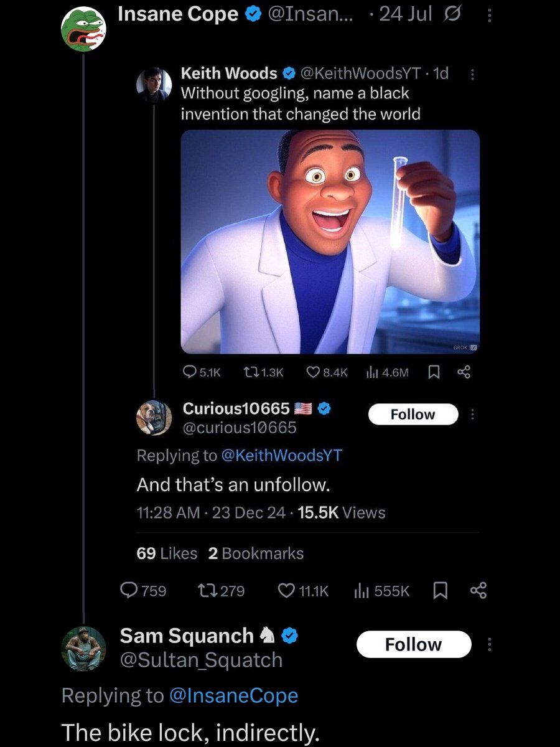Follow Sam Squanch

pos(413,644)
